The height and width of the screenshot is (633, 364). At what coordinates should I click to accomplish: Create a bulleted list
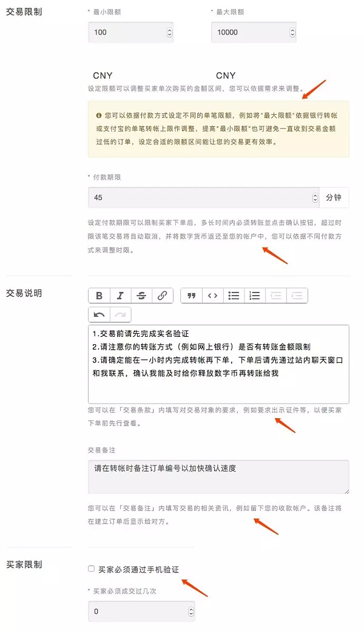[234, 296]
